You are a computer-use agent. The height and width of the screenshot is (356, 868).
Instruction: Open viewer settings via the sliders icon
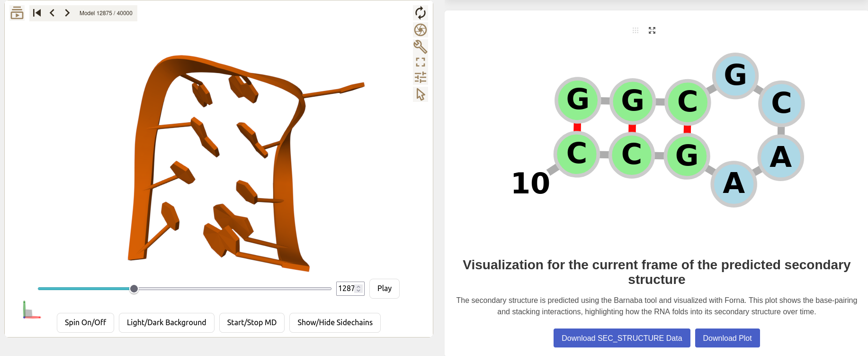(421, 77)
